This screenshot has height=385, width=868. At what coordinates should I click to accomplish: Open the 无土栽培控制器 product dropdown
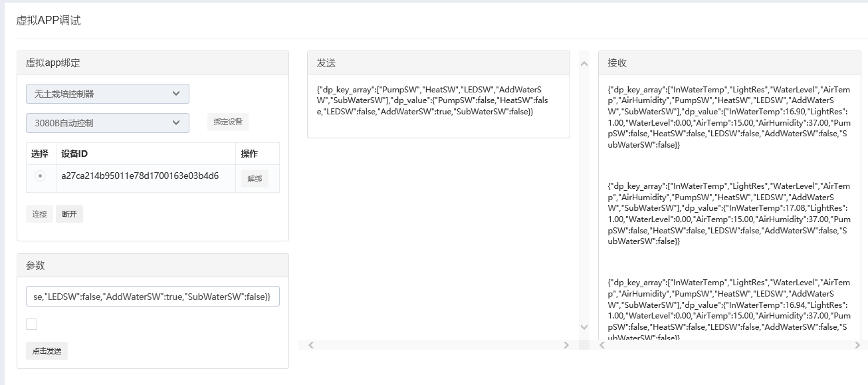click(108, 94)
